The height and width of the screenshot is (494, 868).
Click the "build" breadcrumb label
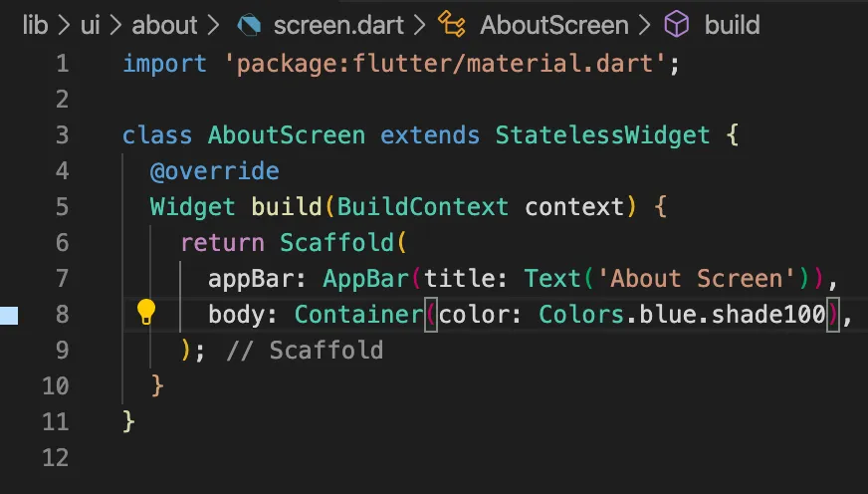tap(732, 25)
